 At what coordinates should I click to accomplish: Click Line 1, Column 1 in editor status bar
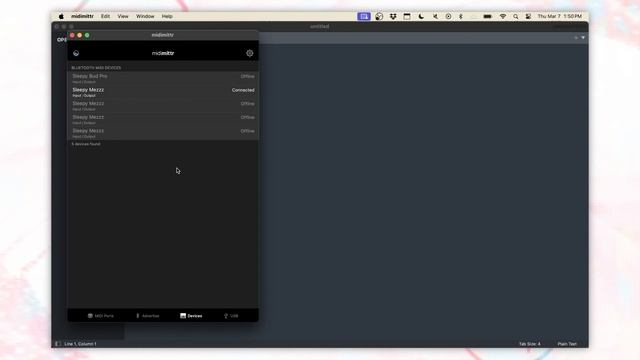click(80, 344)
